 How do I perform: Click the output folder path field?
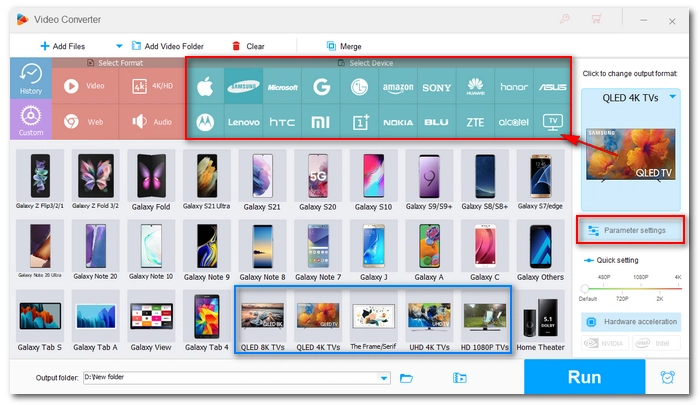pos(237,378)
